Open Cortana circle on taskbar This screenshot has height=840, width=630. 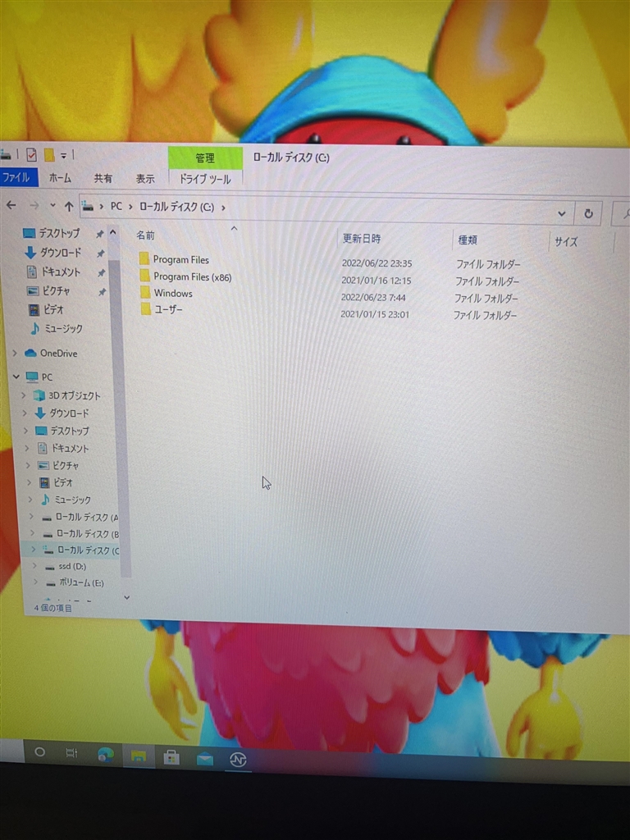coord(39,752)
